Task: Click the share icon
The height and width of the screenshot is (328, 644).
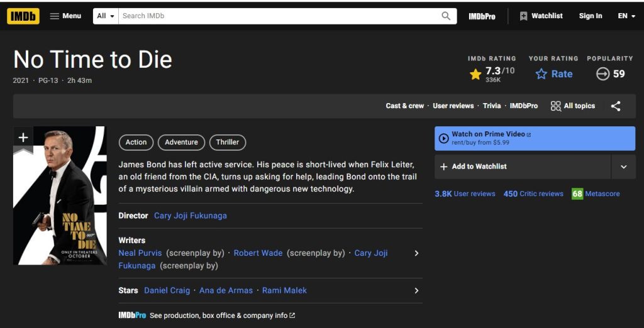Action: coord(615,106)
